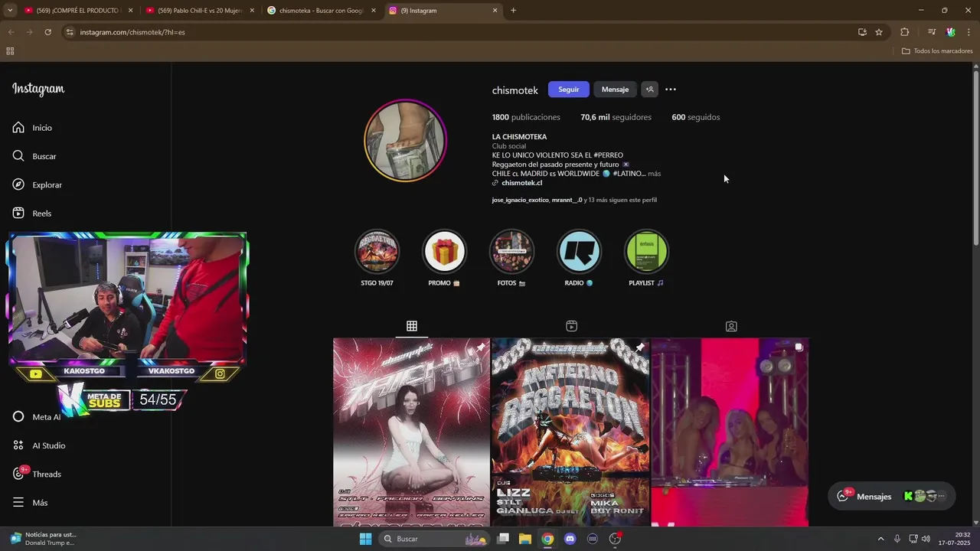Open Todos los marcadores folder
This screenshot has width=980, height=551.
click(937, 51)
